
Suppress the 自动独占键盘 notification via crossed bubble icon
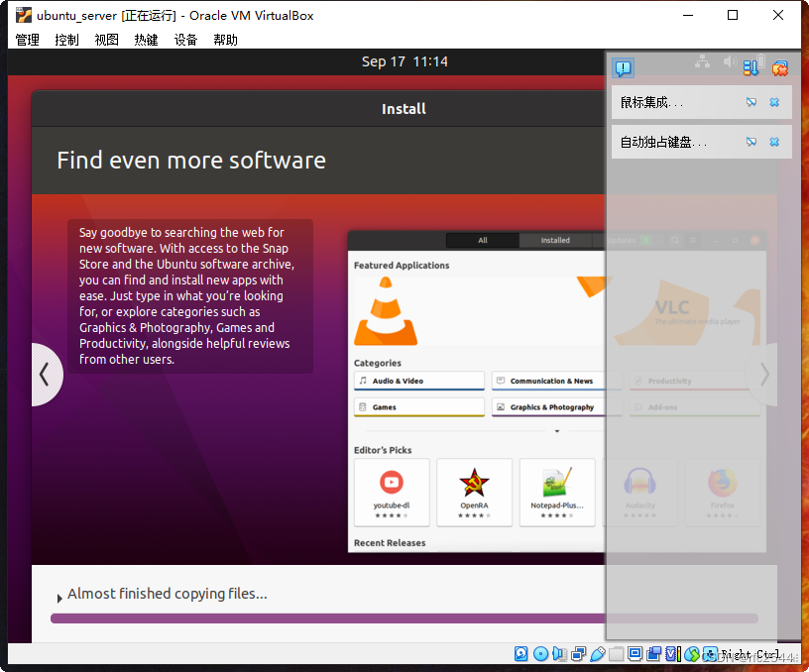(751, 142)
